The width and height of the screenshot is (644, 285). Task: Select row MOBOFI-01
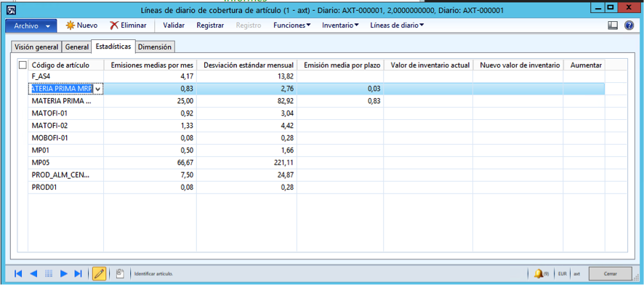coord(316,137)
